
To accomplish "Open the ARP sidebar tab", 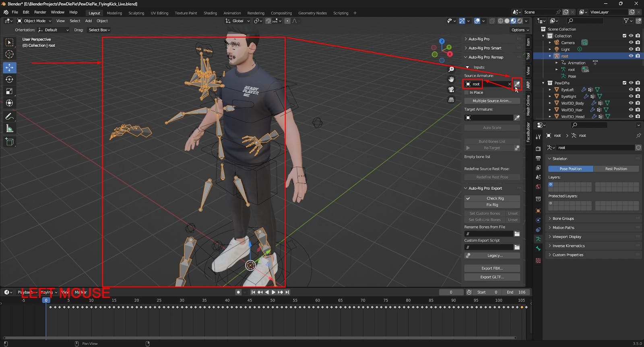I will pos(528,84).
